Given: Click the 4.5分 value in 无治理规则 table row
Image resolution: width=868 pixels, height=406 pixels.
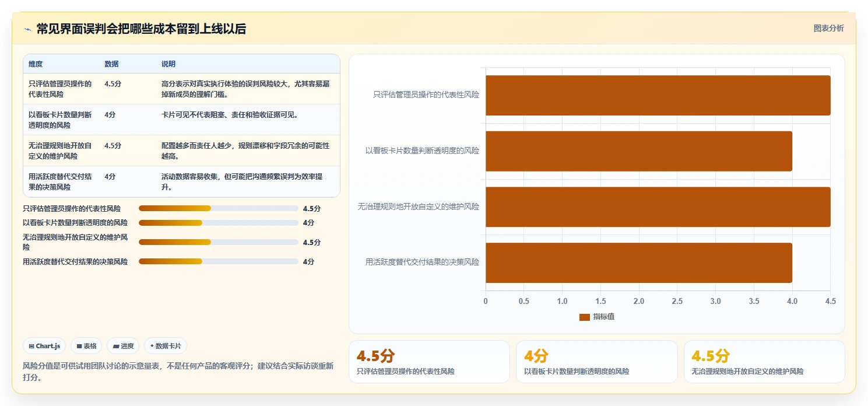Looking at the screenshot, I should tap(113, 145).
